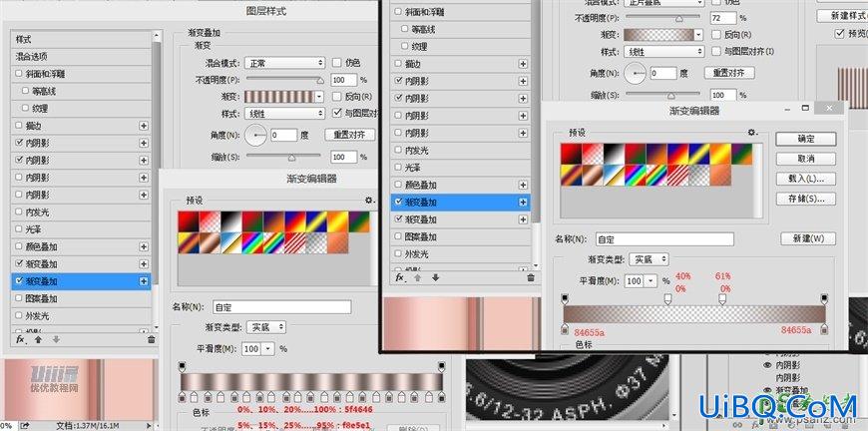
Task: Enable the 纹理 checkbox in the right inset dialog
Action: [x=404, y=47]
